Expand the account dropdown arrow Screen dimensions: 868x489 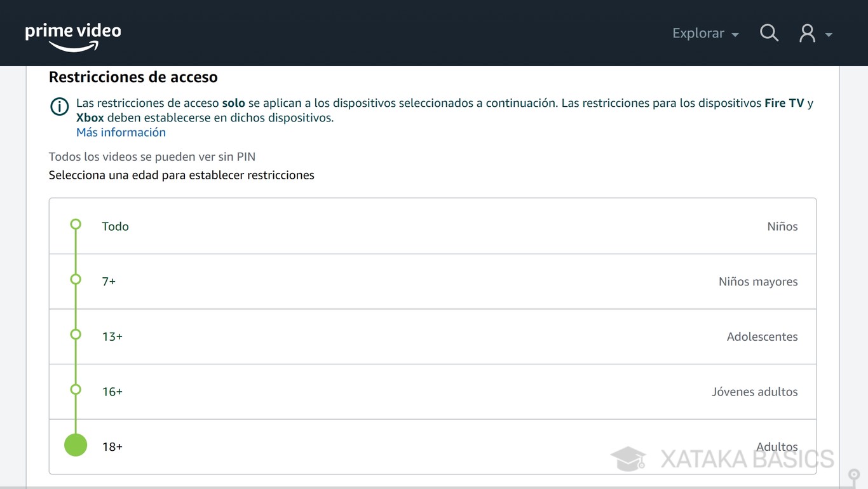829,34
